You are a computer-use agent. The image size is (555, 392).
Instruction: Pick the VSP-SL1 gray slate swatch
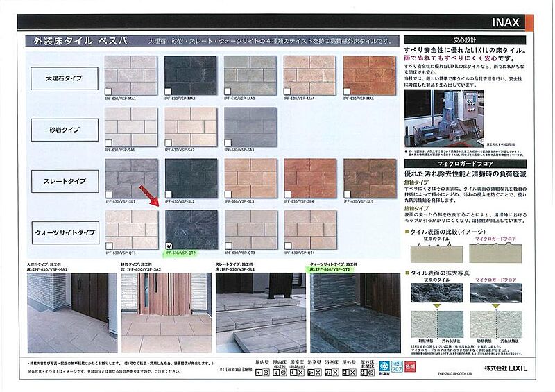coord(132,178)
